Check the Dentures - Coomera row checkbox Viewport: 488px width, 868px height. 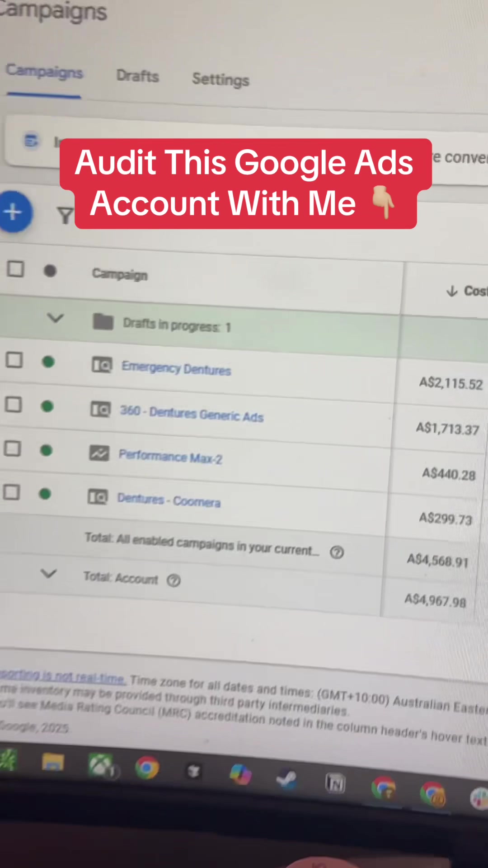coord(11,492)
